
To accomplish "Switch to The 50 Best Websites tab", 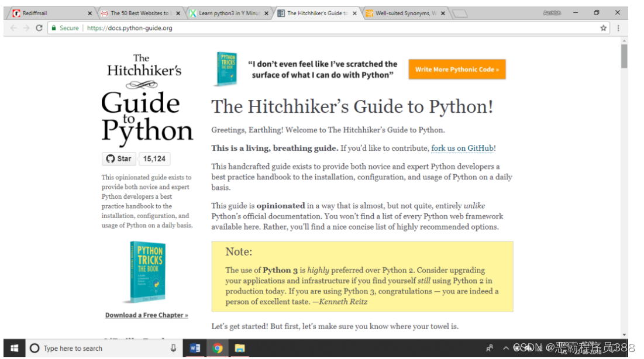I will pyautogui.click(x=139, y=13).
